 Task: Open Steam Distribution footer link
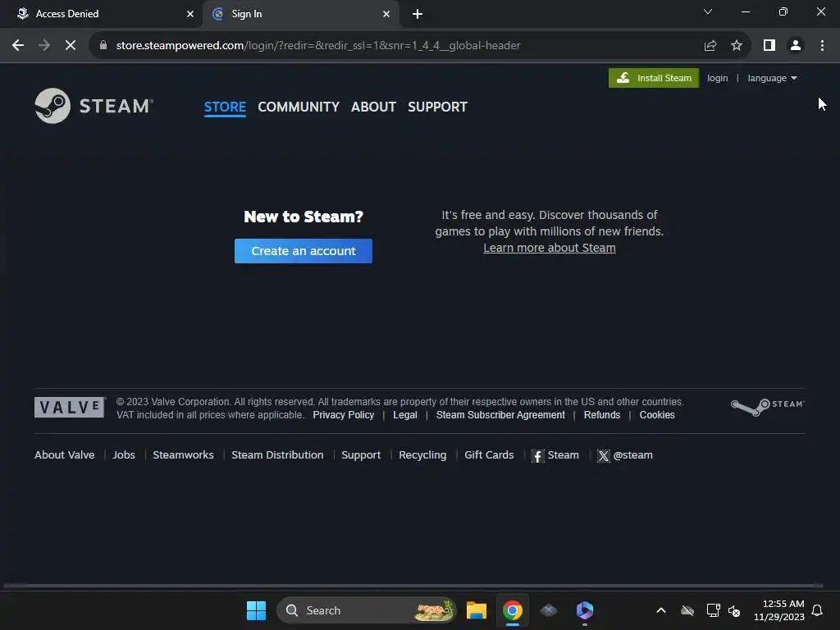[x=277, y=454]
